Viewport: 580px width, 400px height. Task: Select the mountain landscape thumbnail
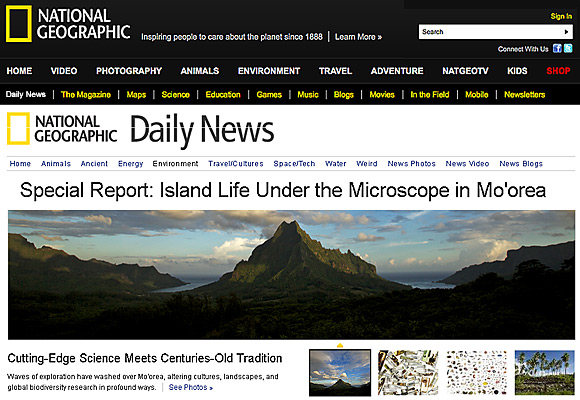(x=340, y=373)
